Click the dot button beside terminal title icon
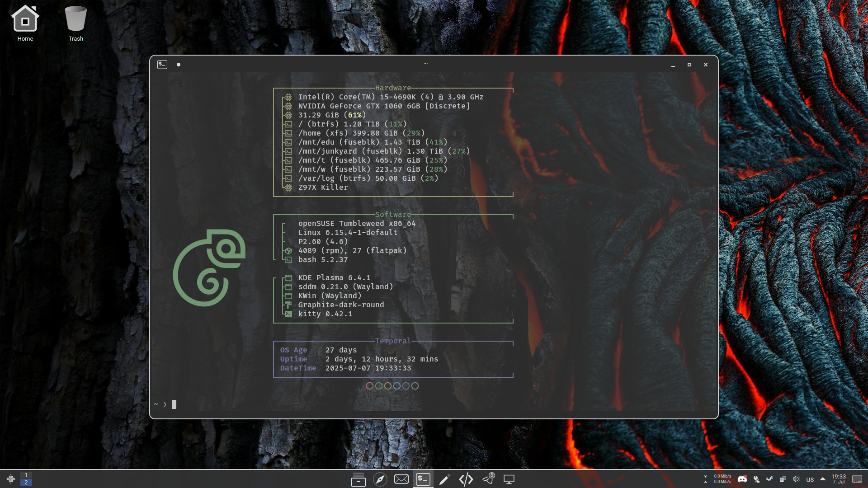This screenshot has width=868, height=488. pyautogui.click(x=179, y=65)
